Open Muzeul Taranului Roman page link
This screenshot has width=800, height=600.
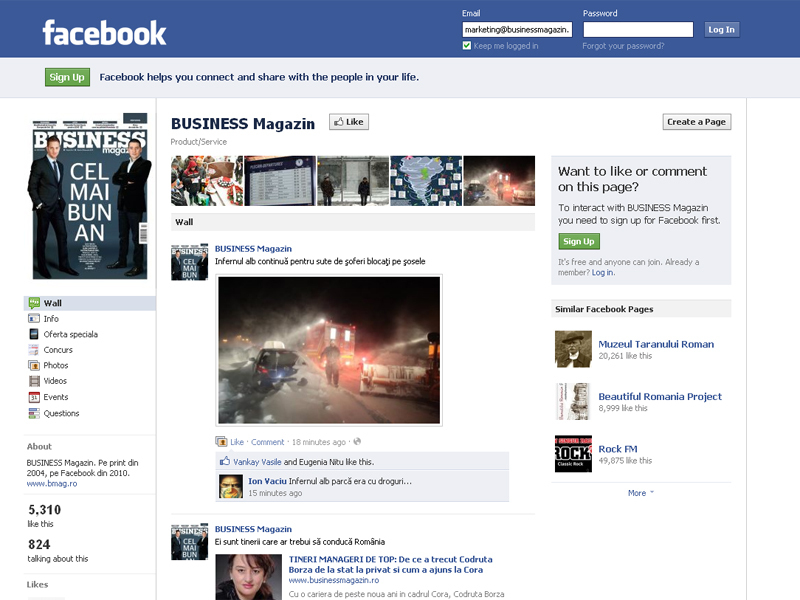click(656, 344)
